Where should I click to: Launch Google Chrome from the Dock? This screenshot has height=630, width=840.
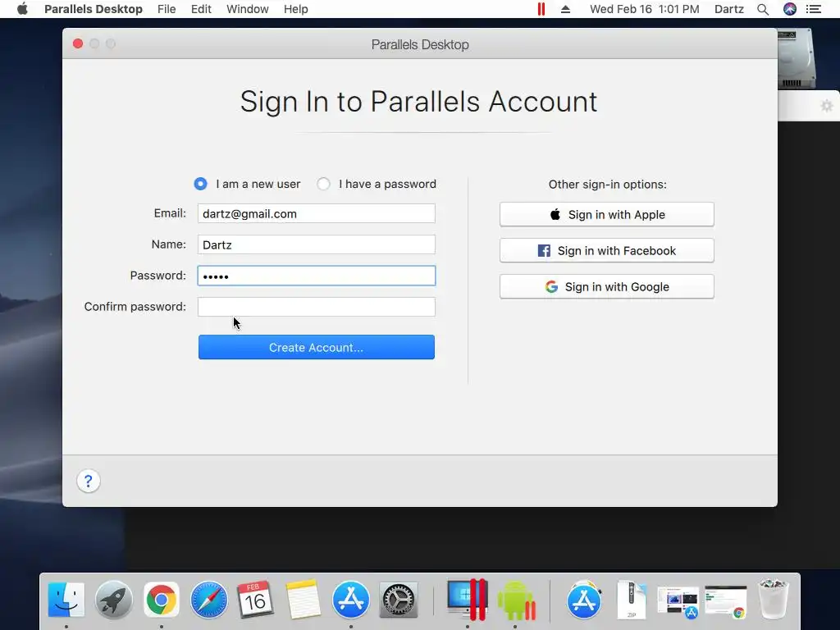tap(162, 600)
